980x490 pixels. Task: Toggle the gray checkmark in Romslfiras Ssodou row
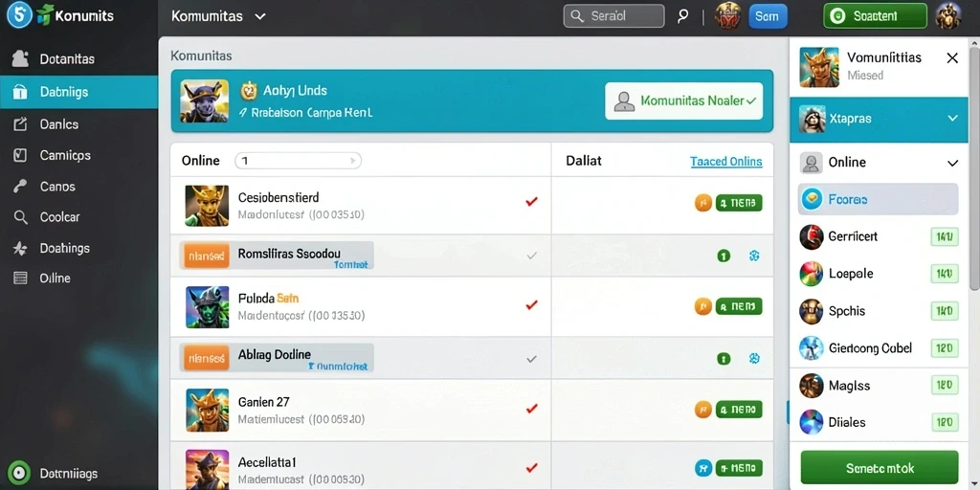click(532, 255)
